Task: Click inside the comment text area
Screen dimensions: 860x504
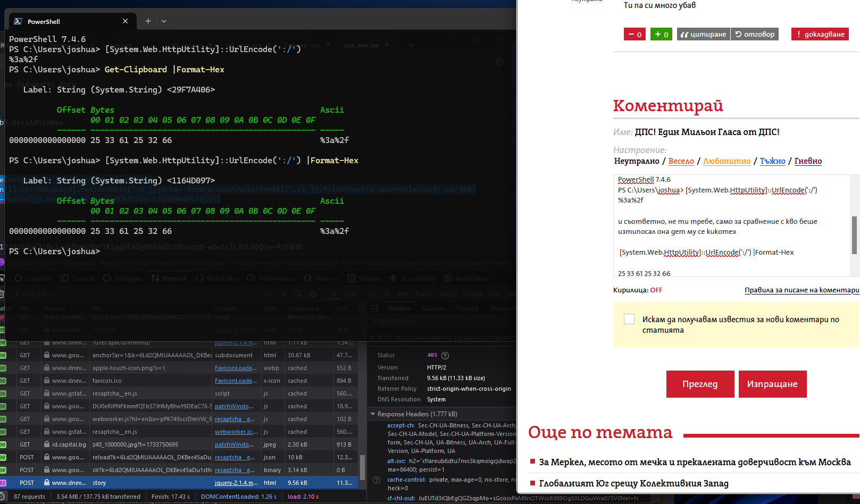Action: tap(732, 225)
